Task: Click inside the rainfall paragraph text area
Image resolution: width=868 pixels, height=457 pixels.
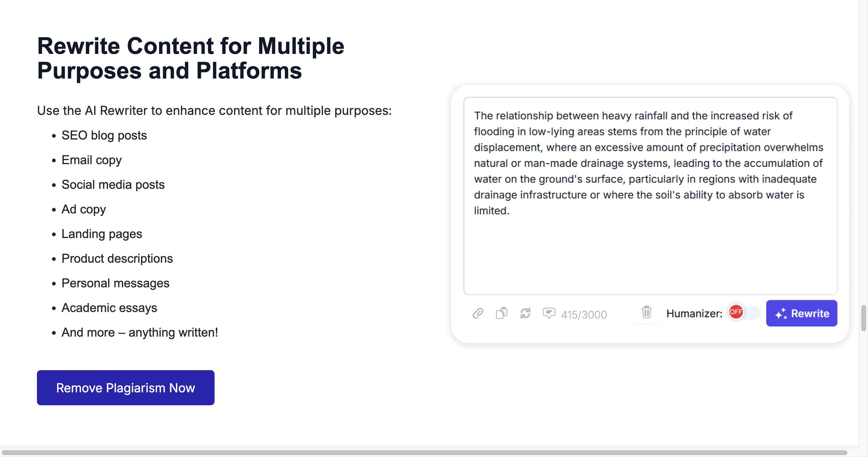Action: click(x=650, y=196)
